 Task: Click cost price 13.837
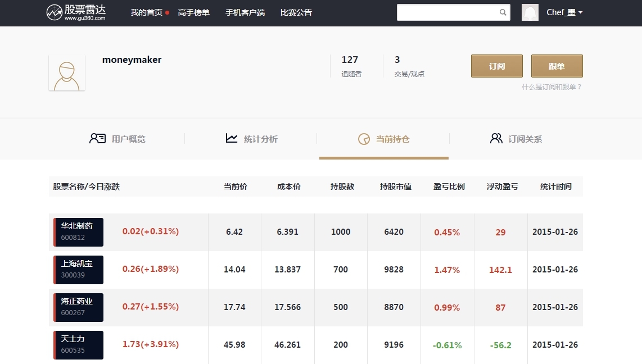pos(287,270)
